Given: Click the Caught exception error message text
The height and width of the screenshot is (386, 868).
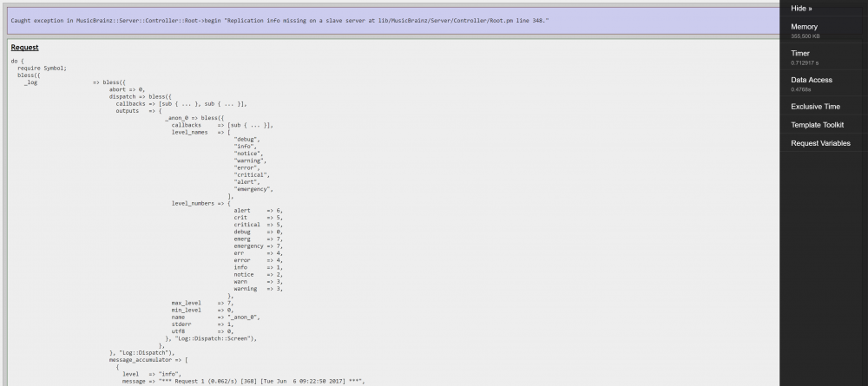Looking at the screenshot, I should 279,21.
